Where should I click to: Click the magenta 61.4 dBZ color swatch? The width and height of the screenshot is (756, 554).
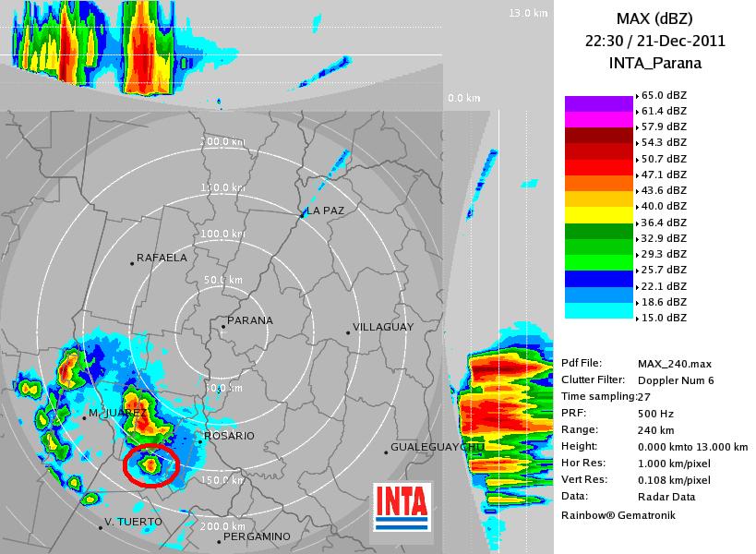tap(598, 120)
